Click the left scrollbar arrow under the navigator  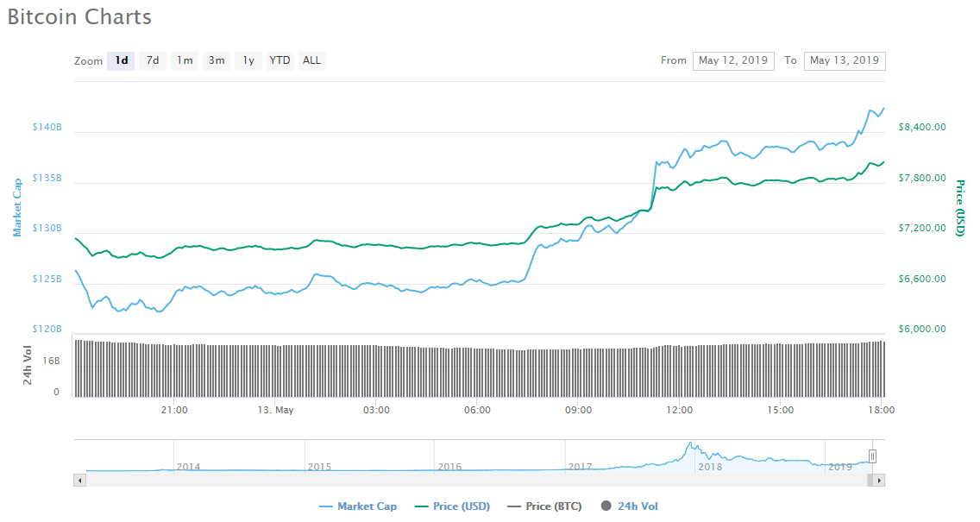[x=79, y=480]
